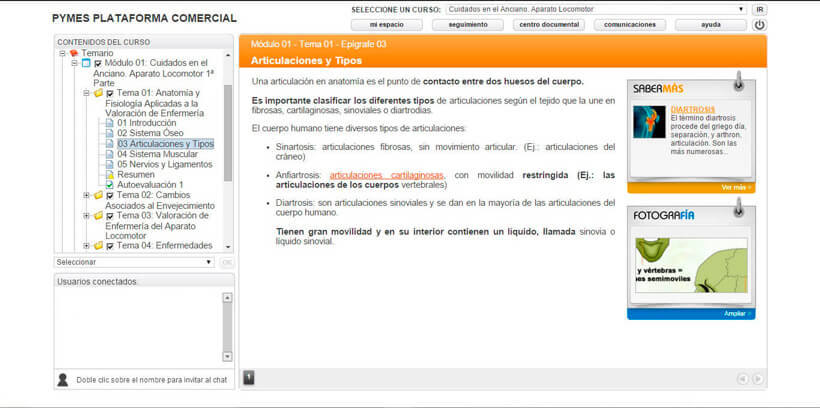The image size is (820, 408).
Task: Open the 04 Sistema Muscular lesson
Action: 157,154
